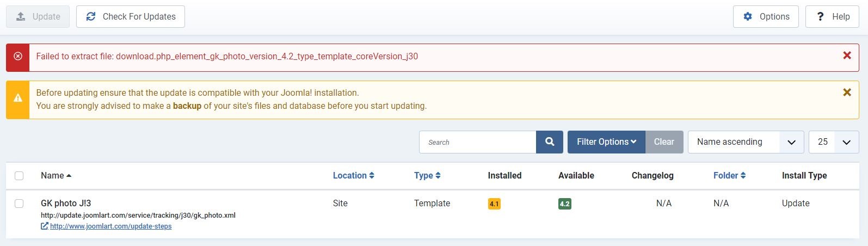
Task: Focus the Search text field
Action: pos(478,142)
